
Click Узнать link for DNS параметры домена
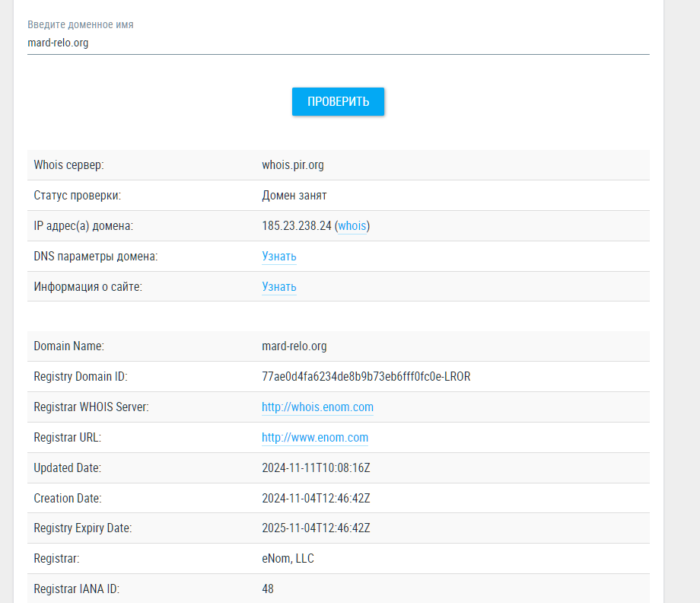279,257
